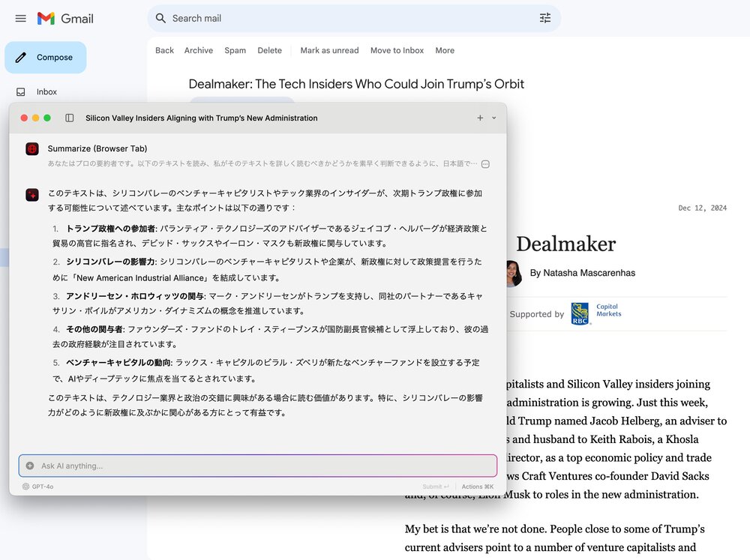Start a new chat with the plus icon
Screen dimensions: 750x560
tap(480, 118)
